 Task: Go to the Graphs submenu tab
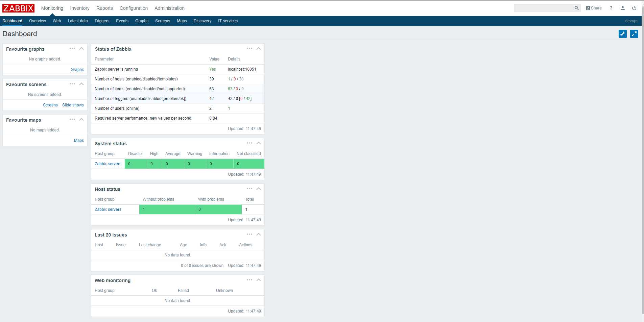coord(142,21)
